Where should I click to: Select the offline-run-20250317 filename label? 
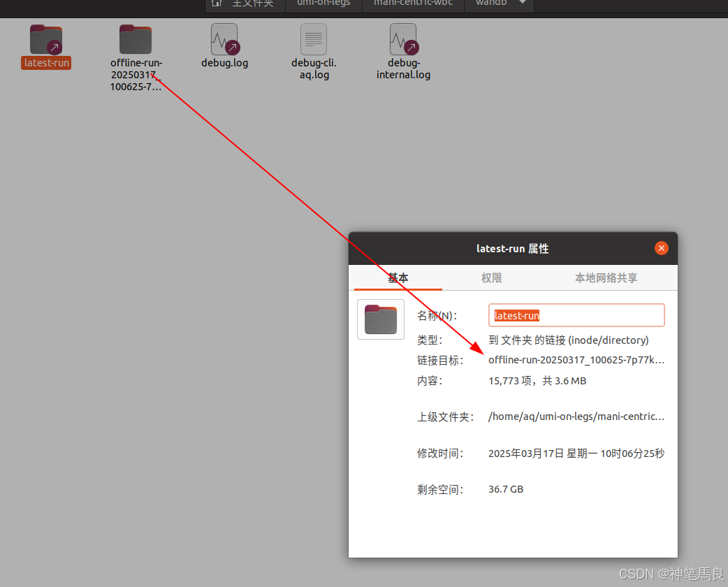(135, 74)
